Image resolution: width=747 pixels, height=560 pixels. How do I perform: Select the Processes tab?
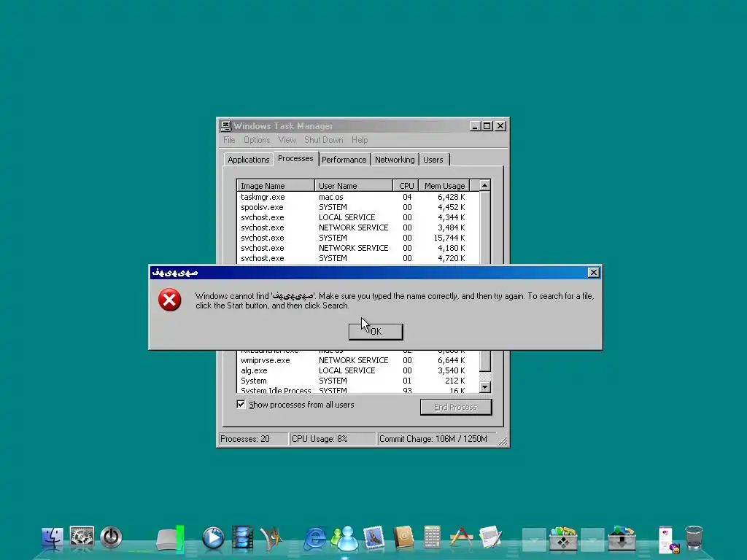coord(295,158)
